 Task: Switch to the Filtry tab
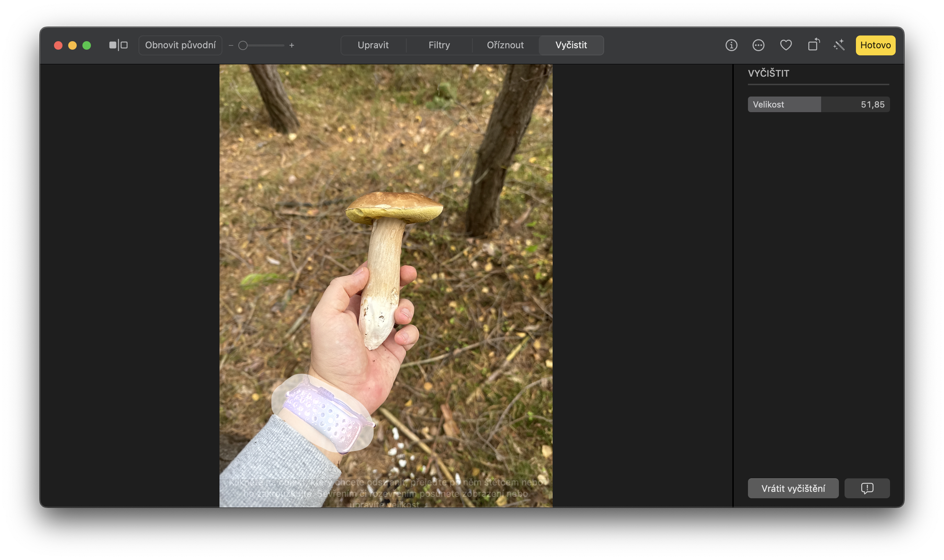(x=439, y=45)
